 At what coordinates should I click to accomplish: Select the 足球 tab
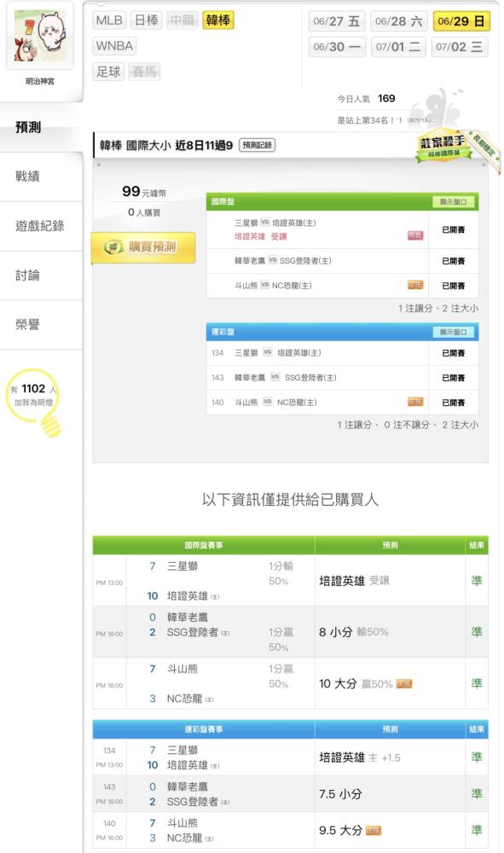coord(109,72)
